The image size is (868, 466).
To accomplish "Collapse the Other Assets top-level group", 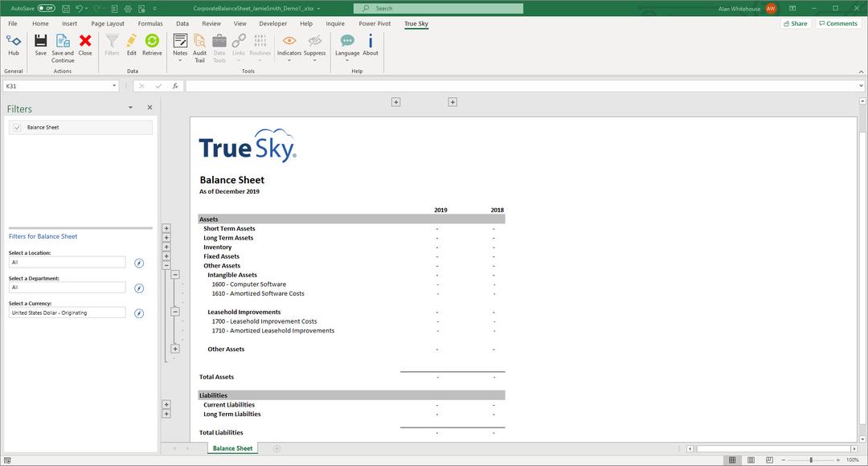I will point(166,266).
